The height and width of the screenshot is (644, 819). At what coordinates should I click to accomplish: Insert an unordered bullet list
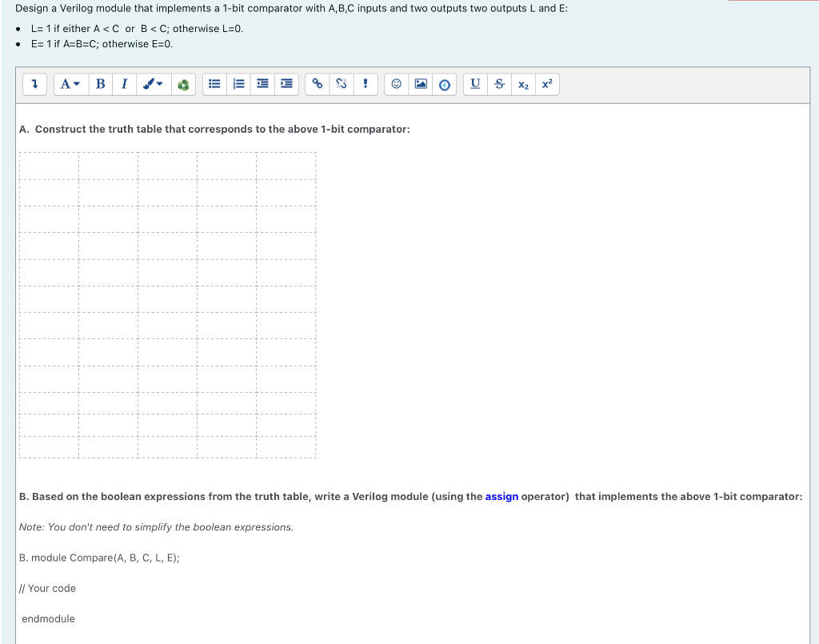[214, 84]
